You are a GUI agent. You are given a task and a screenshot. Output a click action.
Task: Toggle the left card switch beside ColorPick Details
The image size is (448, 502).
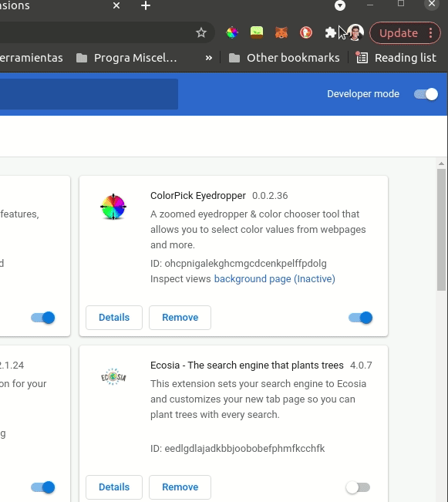tap(43, 318)
